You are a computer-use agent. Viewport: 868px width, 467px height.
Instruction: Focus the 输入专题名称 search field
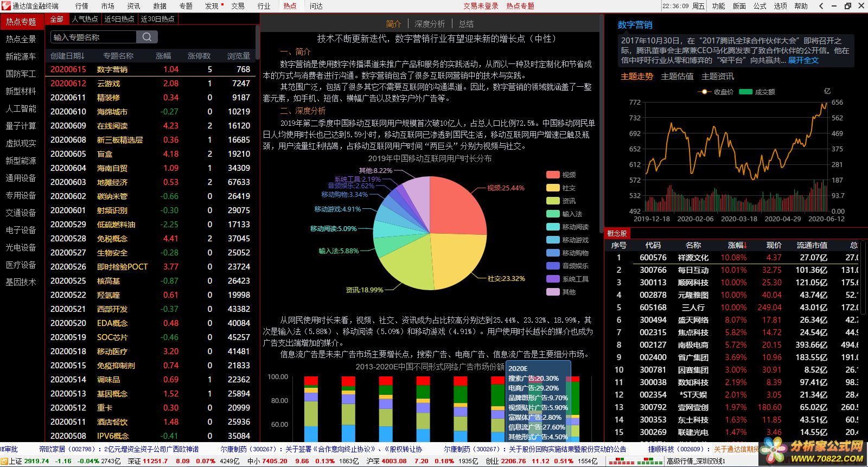point(93,37)
